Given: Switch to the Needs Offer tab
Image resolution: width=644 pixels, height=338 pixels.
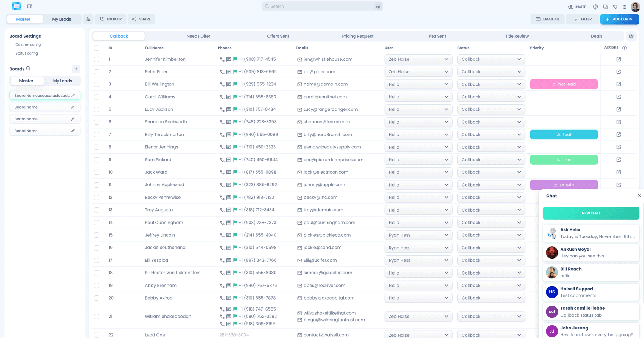Looking at the screenshot, I should coord(198,36).
